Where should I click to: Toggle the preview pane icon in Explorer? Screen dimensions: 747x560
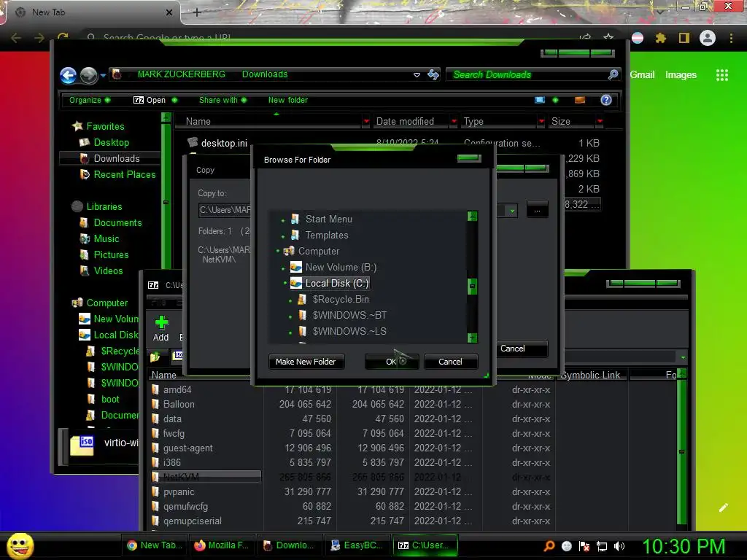580,100
